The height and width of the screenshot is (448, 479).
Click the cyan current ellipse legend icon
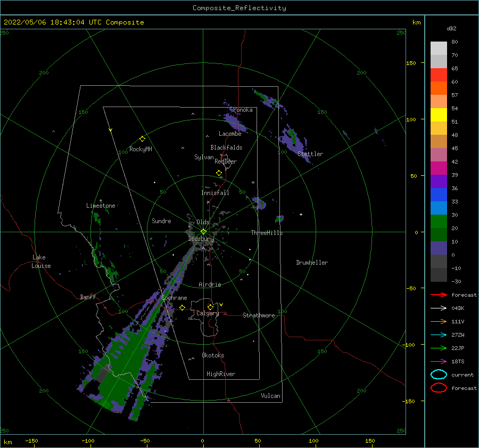[x=439, y=374]
